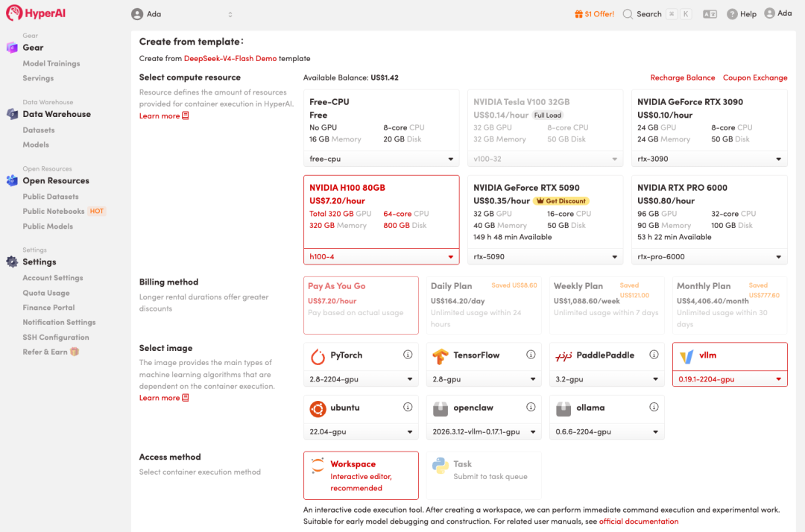Click the info icon on openclaw card
This screenshot has width=805, height=532.
(x=531, y=407)
